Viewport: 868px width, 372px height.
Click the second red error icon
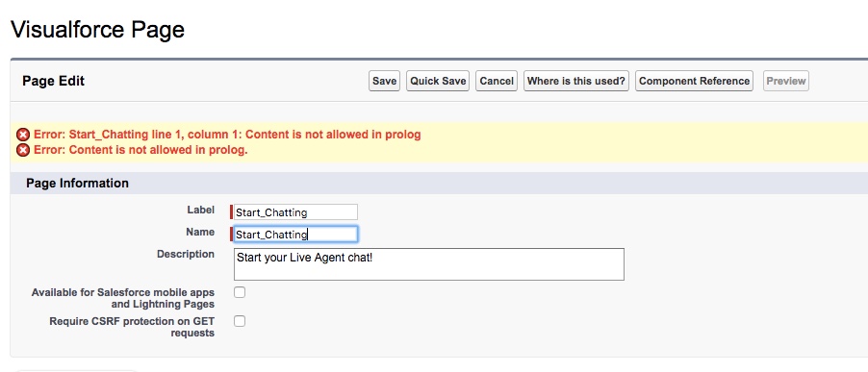click(x=23, y=150)
